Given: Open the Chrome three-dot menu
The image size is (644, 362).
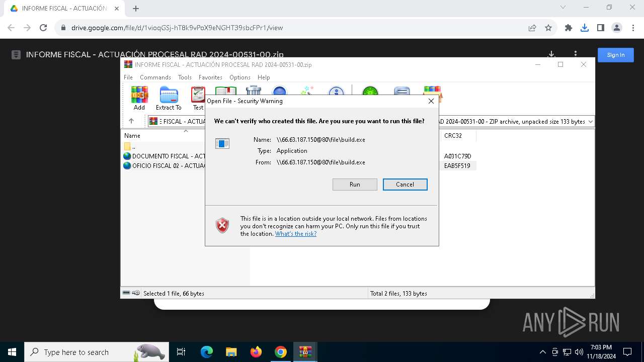Looking at the screenshot, I should click(632, 28).
